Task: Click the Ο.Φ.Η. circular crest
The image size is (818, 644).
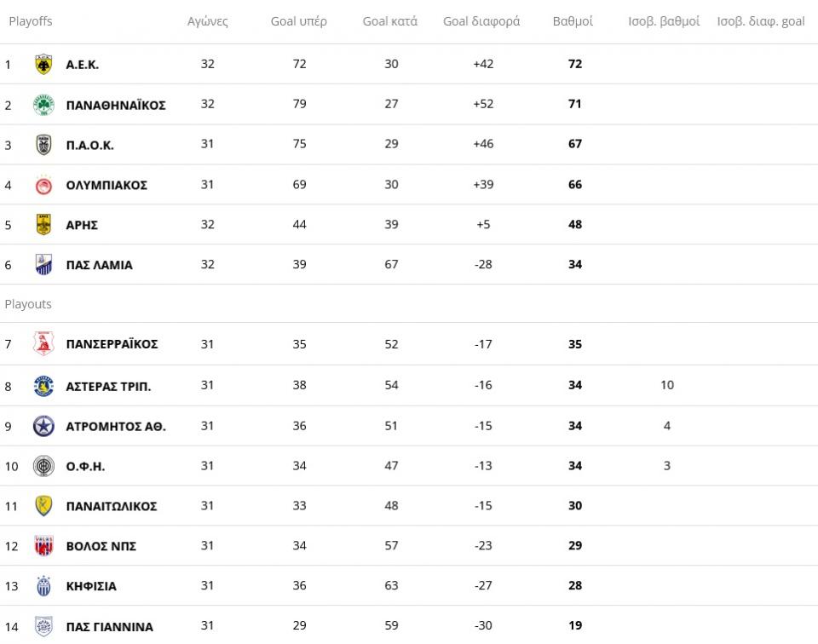Action: pyautogui.click(x=43, y=466)
